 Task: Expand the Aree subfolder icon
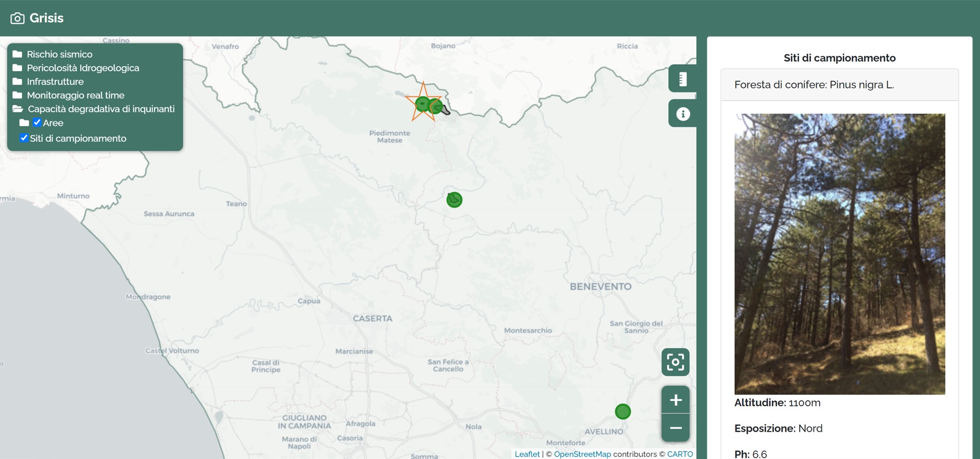click(x=24, y=123)
